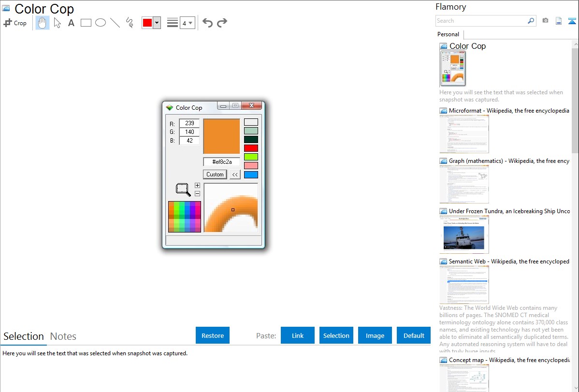The width and height of the screenshot is (579, 392).
Task: Undo the last annotation
Action: point(207,23)
